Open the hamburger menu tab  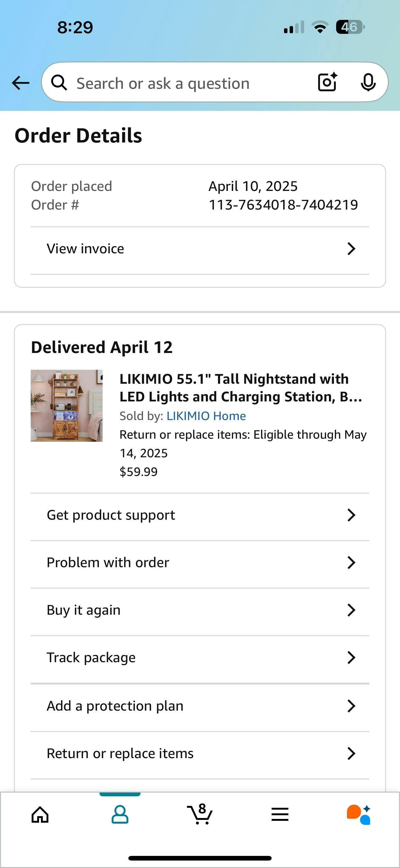tap(280, 815)
